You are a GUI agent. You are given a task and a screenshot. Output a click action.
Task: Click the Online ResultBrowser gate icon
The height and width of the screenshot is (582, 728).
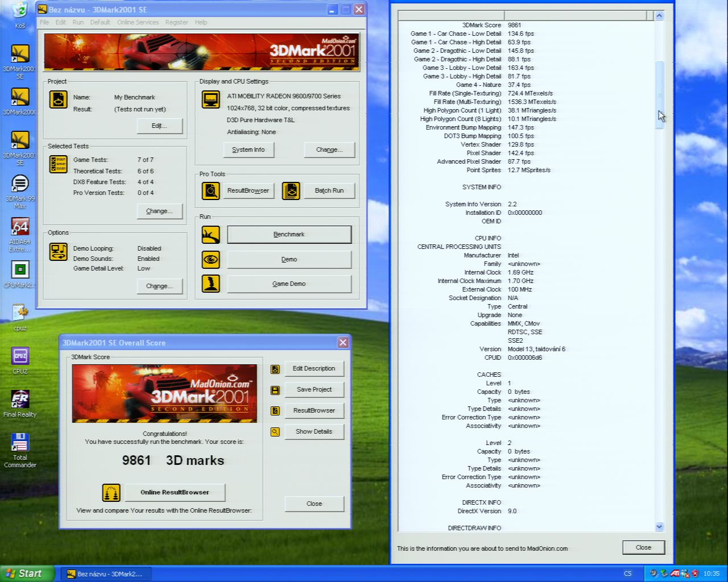pos(111,492)
